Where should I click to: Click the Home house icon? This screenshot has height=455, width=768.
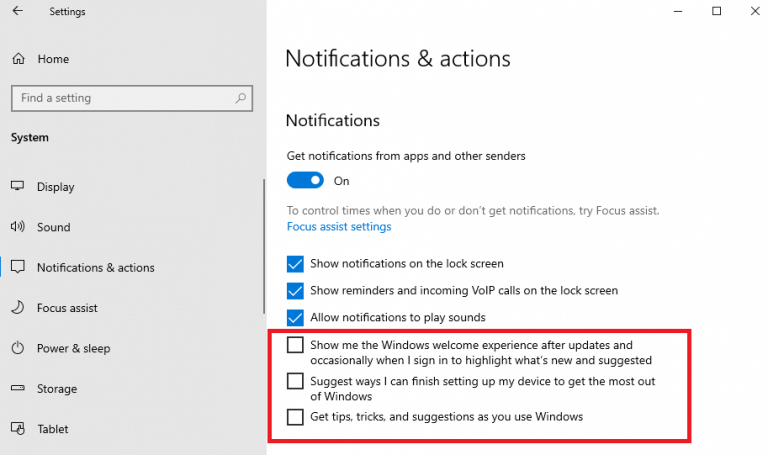pyautogui.click(x=18, y=59)
